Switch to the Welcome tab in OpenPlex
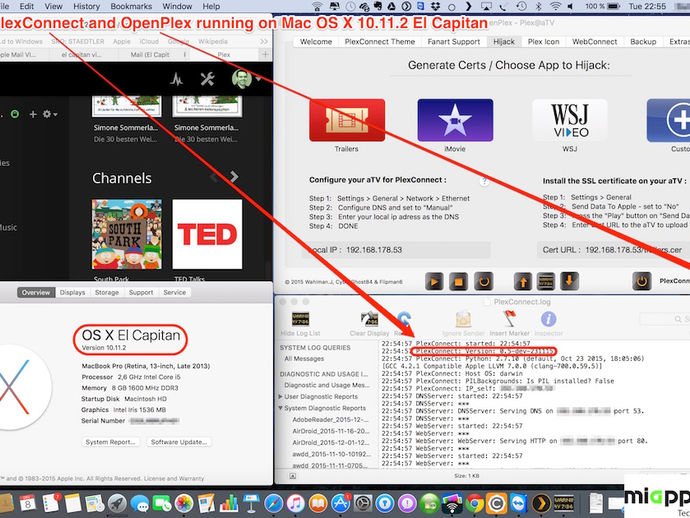This screenshot has width=690, height=518. tap(316, 42)
